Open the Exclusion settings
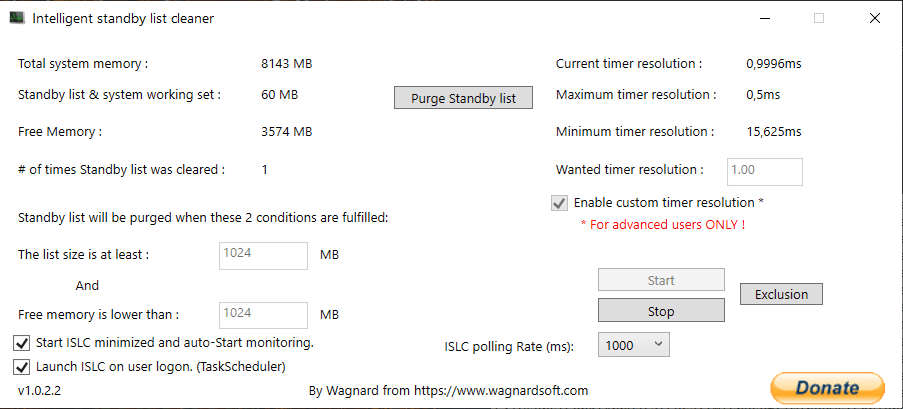The width and height of the screenshot is (903, 409). point(781,294)
